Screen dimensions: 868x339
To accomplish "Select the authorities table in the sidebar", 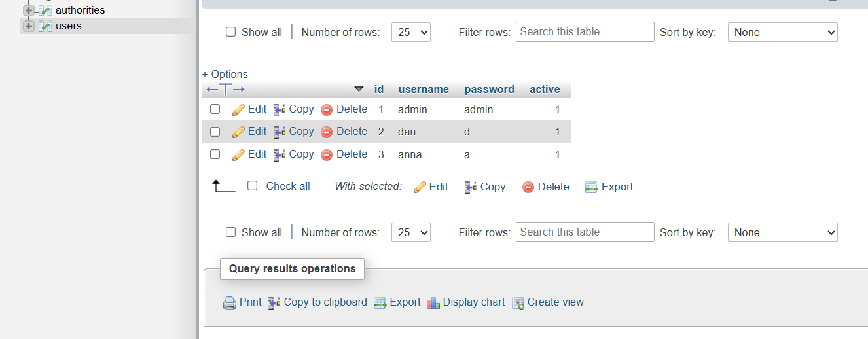I will [80, 10].
